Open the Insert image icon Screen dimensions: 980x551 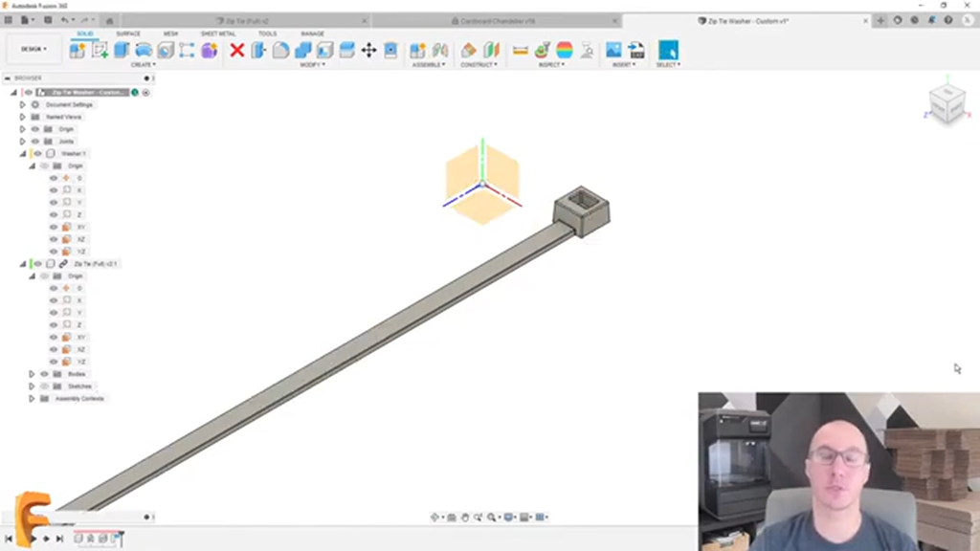pyautogui.click(x=613, y=50)
